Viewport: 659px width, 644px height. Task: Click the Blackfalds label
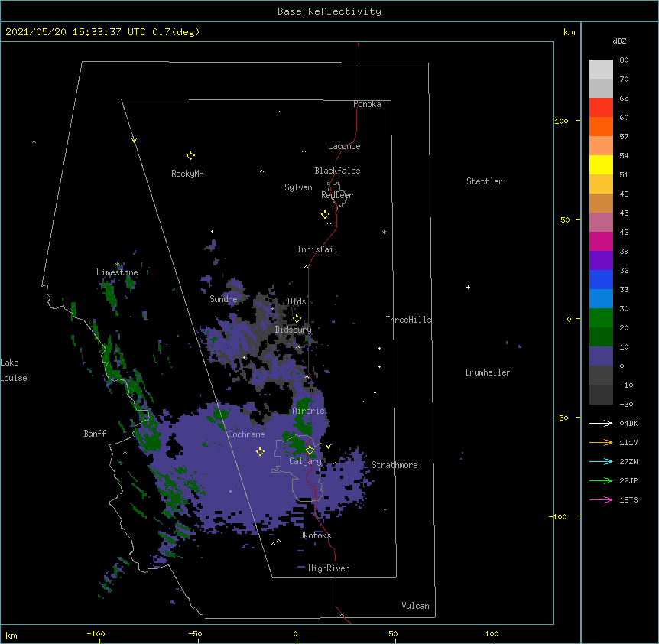click(x=337, y=171)
